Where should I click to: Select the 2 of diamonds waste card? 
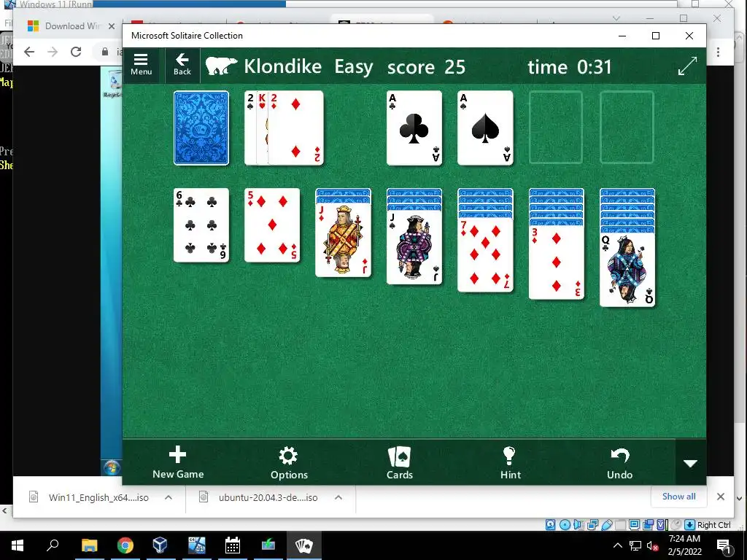pyautogui.click(x=296, y=128)
